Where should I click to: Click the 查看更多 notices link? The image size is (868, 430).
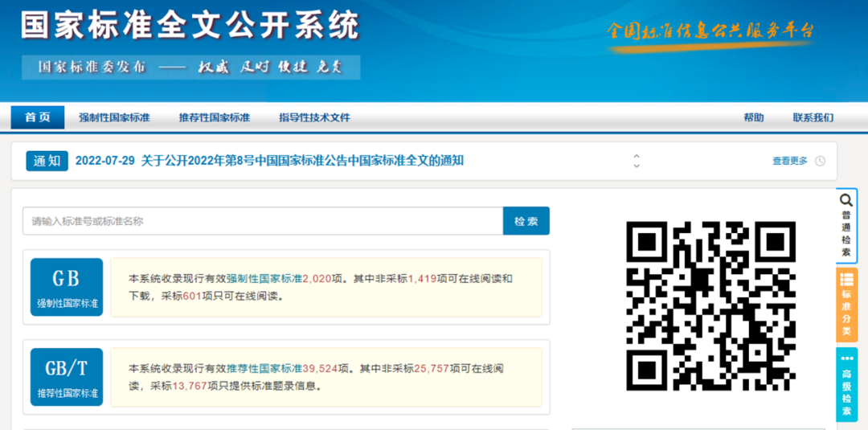point(789,161)
